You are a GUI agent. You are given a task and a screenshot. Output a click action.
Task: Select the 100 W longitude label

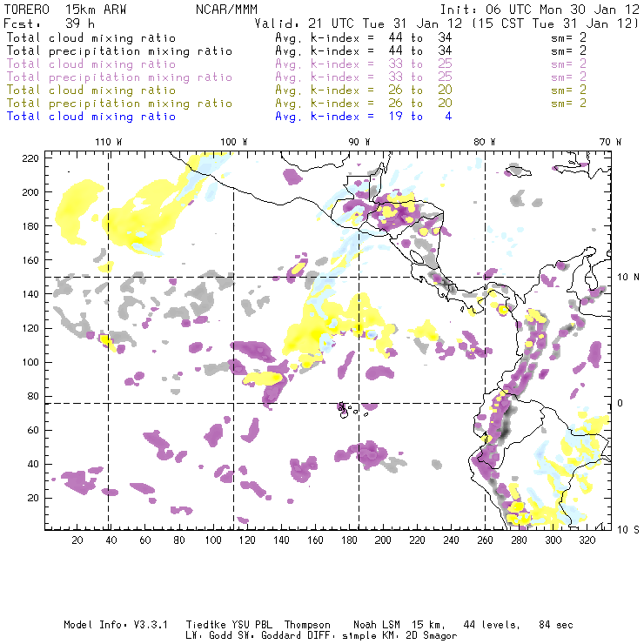coord(234,142)
